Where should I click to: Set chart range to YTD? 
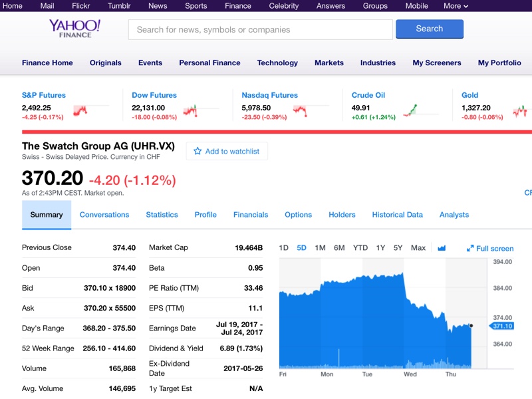click(x=360, y=248)
